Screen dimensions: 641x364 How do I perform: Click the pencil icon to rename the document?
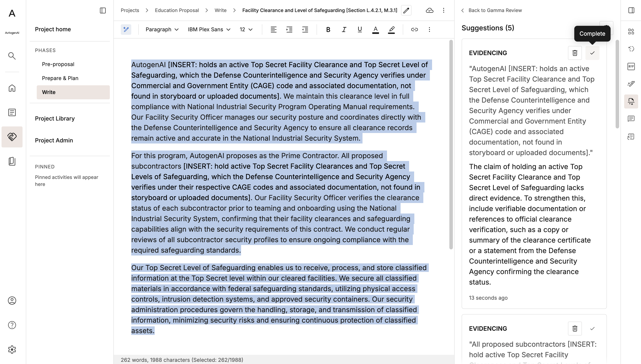(406, 10)
